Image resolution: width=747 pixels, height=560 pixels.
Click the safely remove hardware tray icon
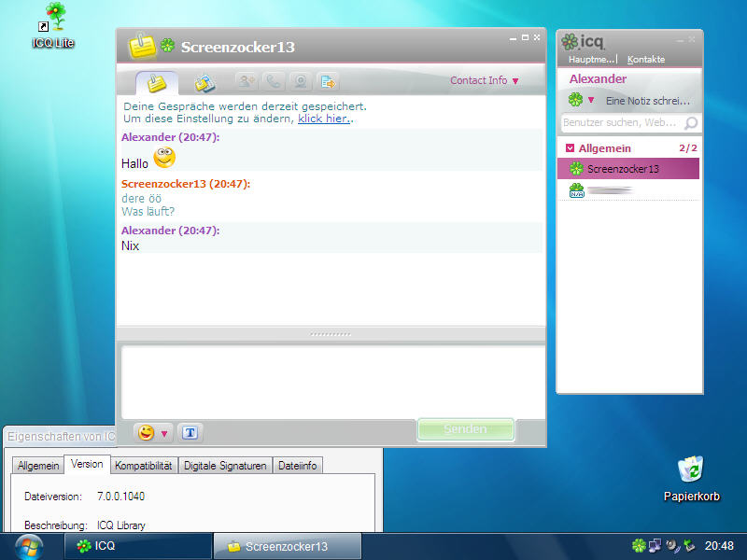pos(689,546)
